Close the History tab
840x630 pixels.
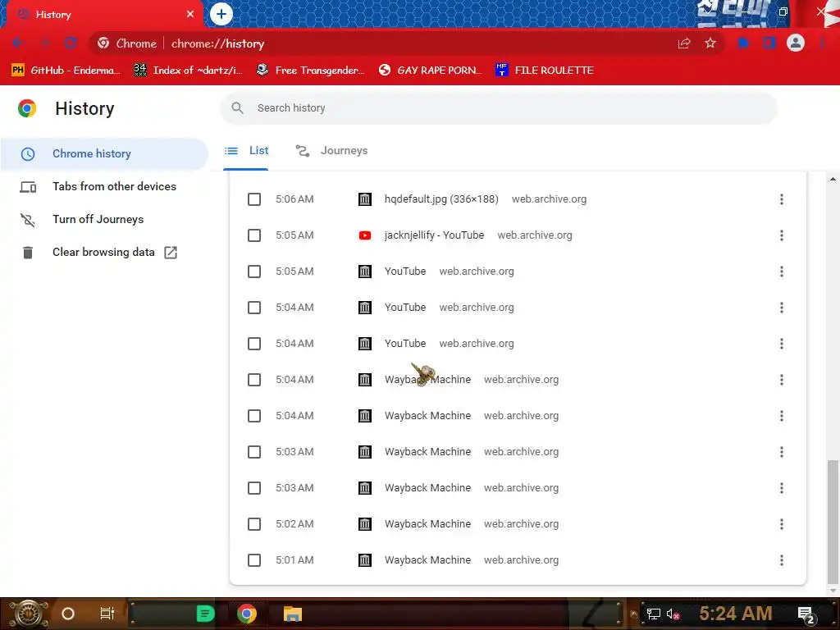(189, 15)
